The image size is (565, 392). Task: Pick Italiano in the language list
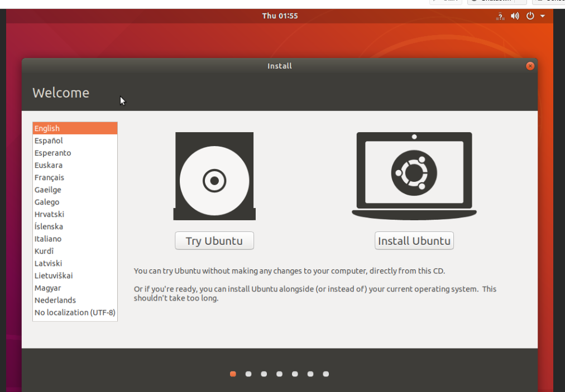(x=48, y=239)
